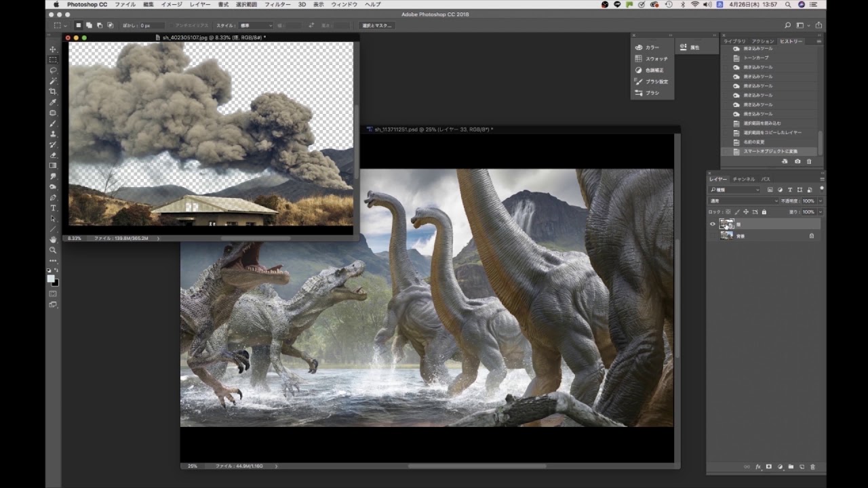The image size is (868, 488).
Task: Open the layer fill dropdown arrow
Action: [821, 211]
